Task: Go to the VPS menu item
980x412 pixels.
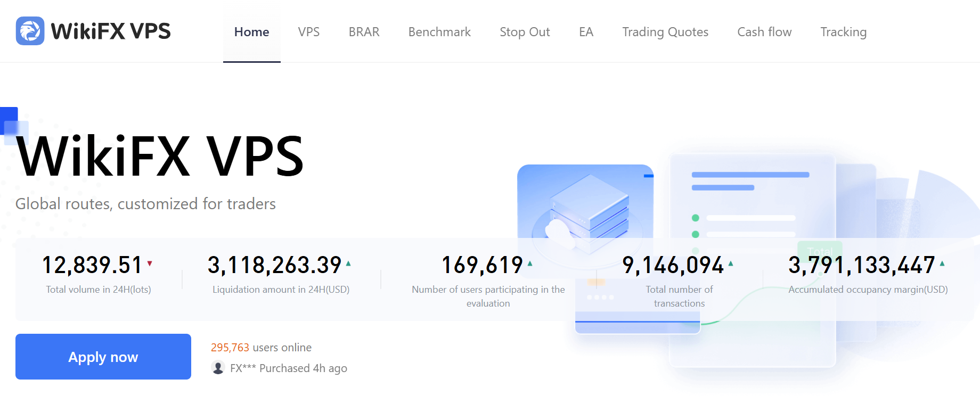Action: pos(309,32)
